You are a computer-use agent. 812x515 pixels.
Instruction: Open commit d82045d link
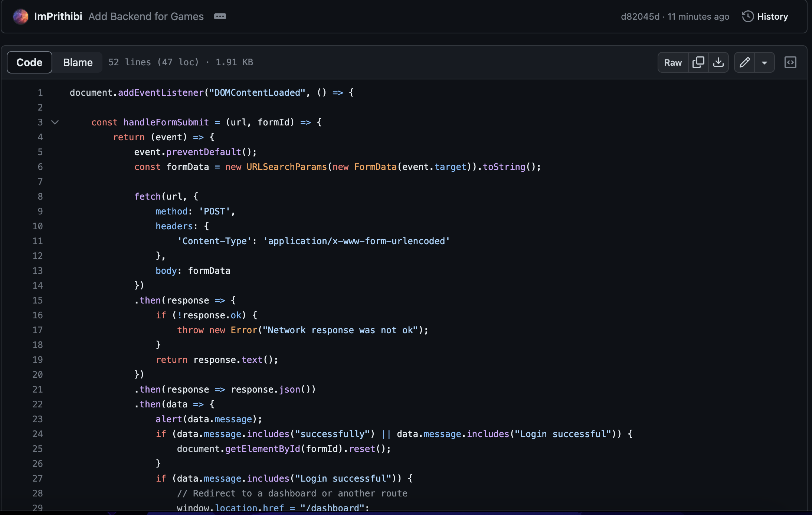pyautogui.click(x=640, y=17)
